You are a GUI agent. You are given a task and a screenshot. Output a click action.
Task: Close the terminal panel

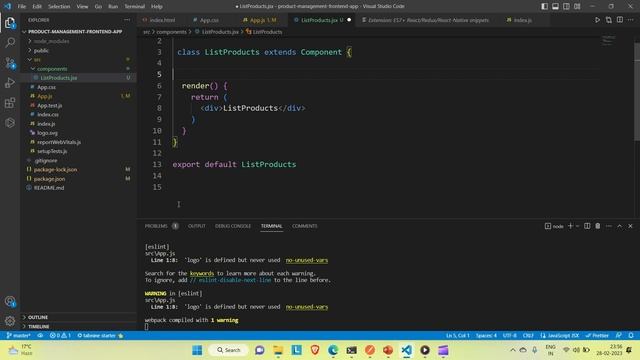(x=630, y=226)
